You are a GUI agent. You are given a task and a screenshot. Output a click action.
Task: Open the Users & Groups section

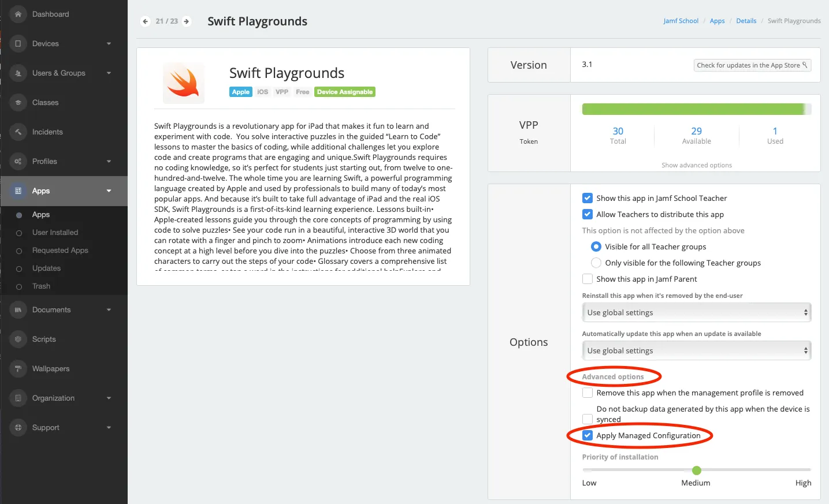(x=58, y=73)
